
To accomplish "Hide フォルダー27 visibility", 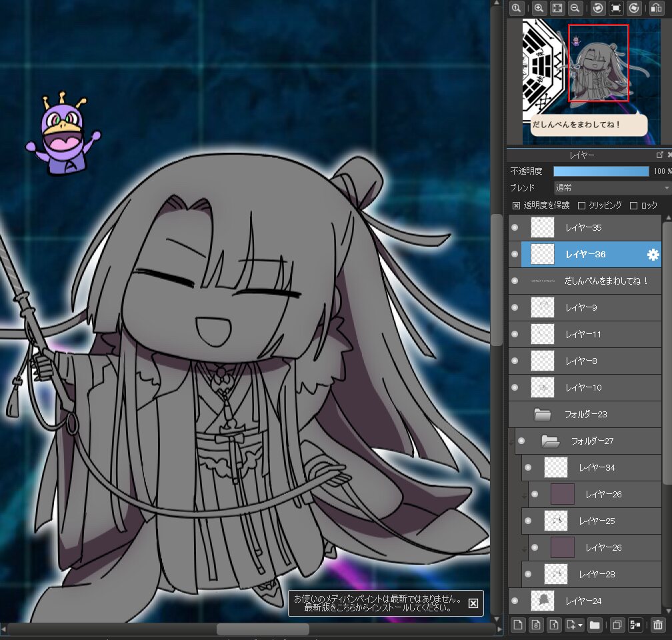I will click(521, 441).
